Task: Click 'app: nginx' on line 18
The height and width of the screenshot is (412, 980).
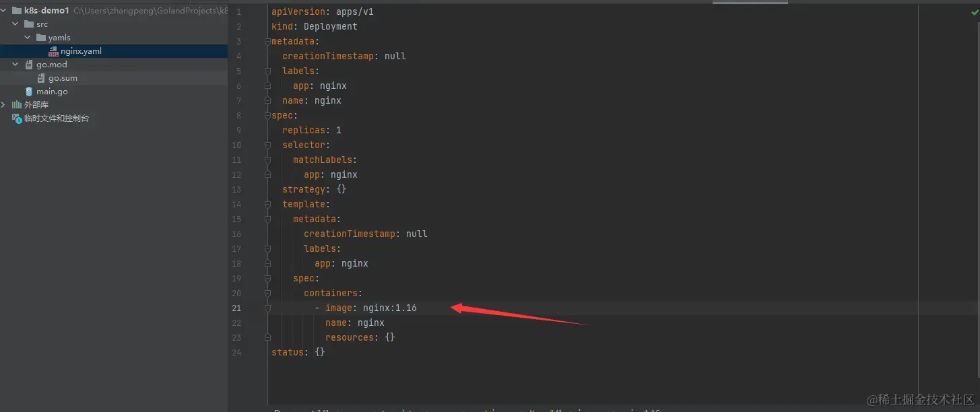Action: tap(341, 264)
